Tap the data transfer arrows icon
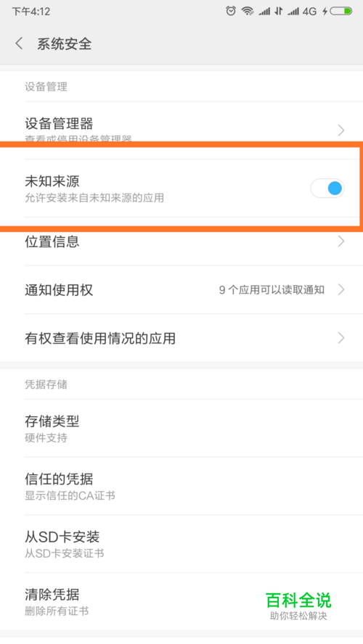This screenshot has height=644, width=363. (279, 11)
